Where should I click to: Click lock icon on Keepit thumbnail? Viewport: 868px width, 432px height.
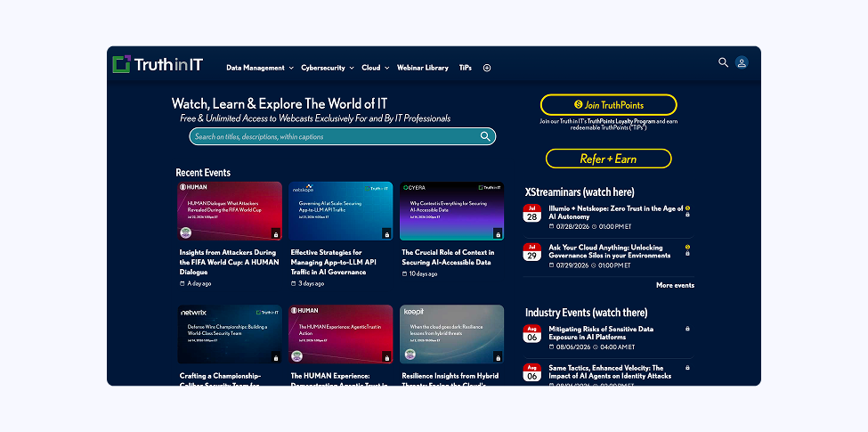point(498,358)
